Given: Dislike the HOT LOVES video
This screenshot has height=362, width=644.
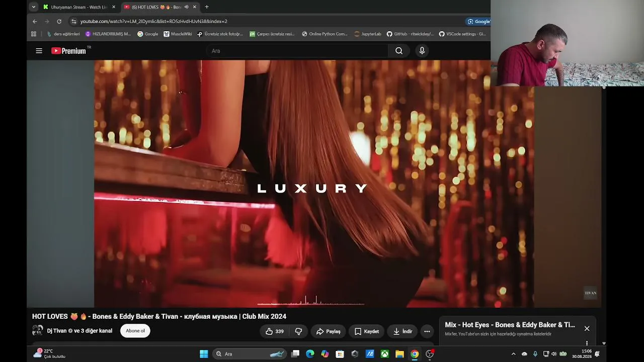Looking at the screenshot, I should click(x=298, y=331).
